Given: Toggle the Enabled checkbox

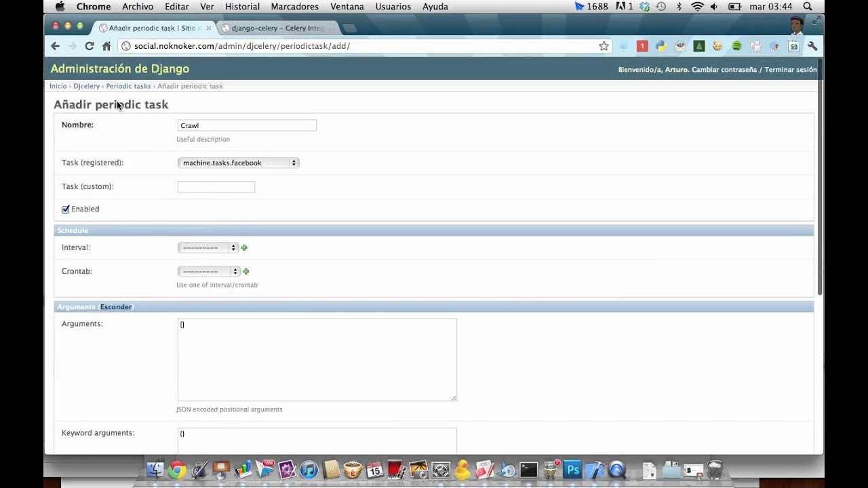Looking at the screenshot, I should coord(66,209).
